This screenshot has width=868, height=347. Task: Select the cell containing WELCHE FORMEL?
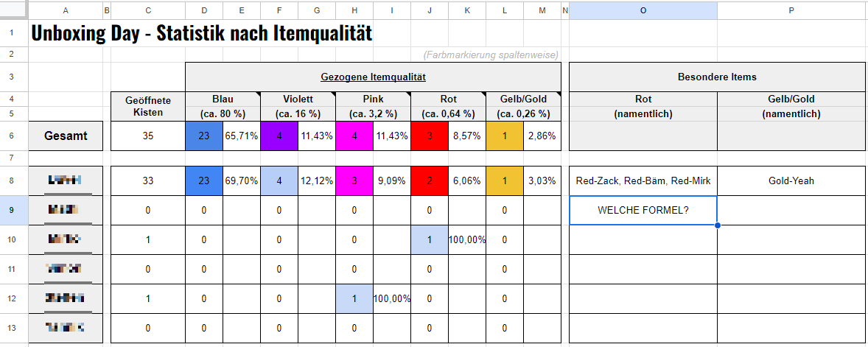coord(643,210)
